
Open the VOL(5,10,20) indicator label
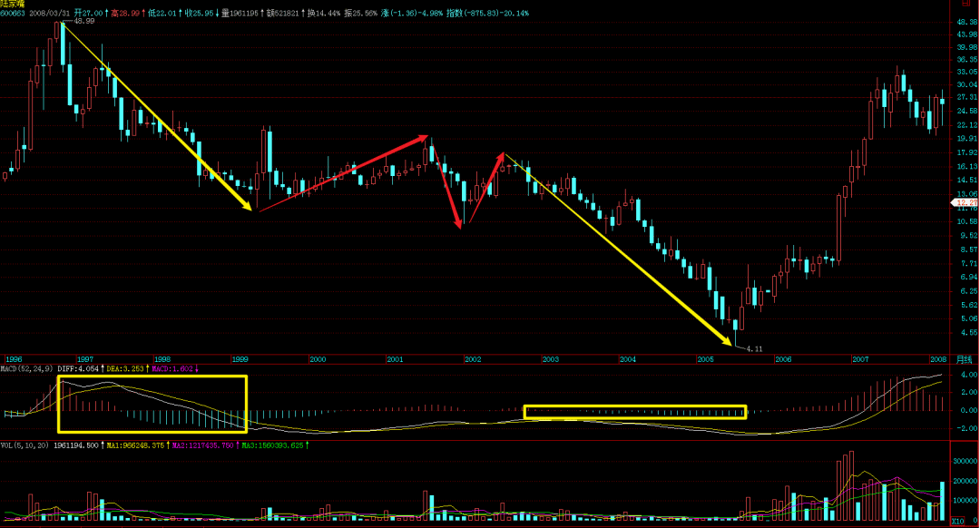click(x=24, y=445)
